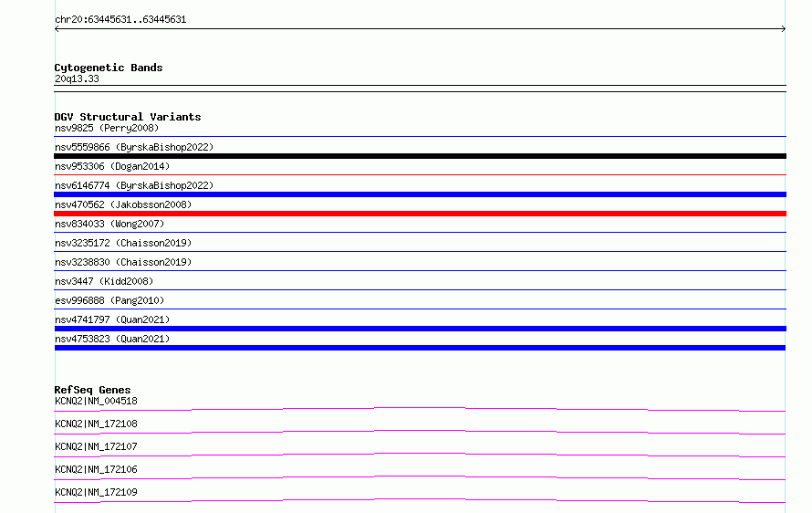Viewport: 812px width, 513px height.
Task: Open variant nsv470562 (Jakobsson2008)
Action: click(123, 204)
